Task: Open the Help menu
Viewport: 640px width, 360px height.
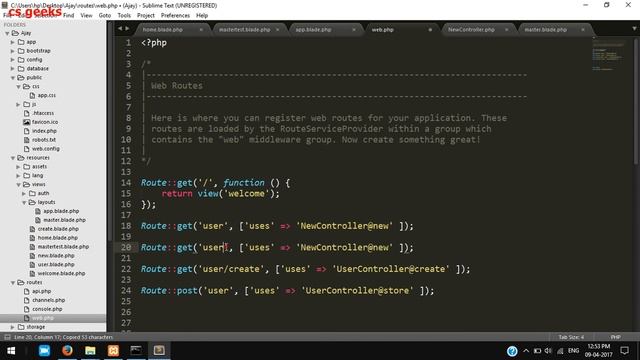Action: tap(202, 16)
